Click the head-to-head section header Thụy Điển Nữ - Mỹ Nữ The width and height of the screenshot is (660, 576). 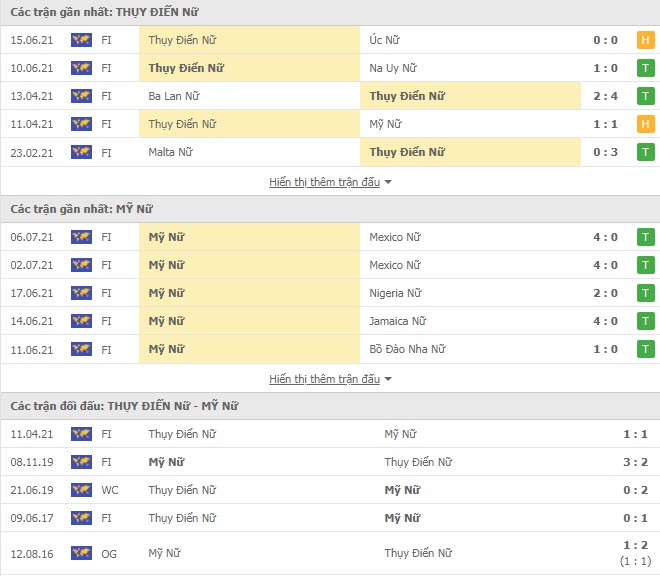[124, 406]
